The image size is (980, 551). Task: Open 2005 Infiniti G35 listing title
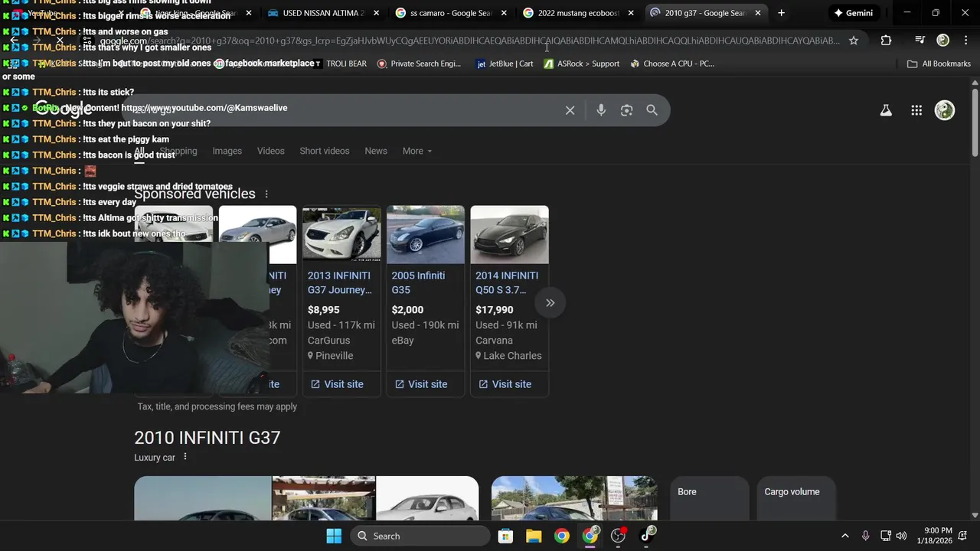(x=418, y=282)
